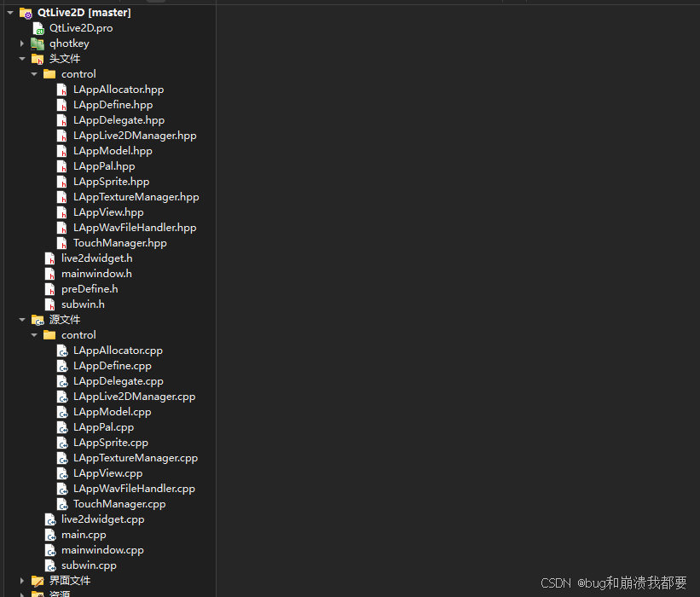Open LAppSprite.cpp

[111, 443]
